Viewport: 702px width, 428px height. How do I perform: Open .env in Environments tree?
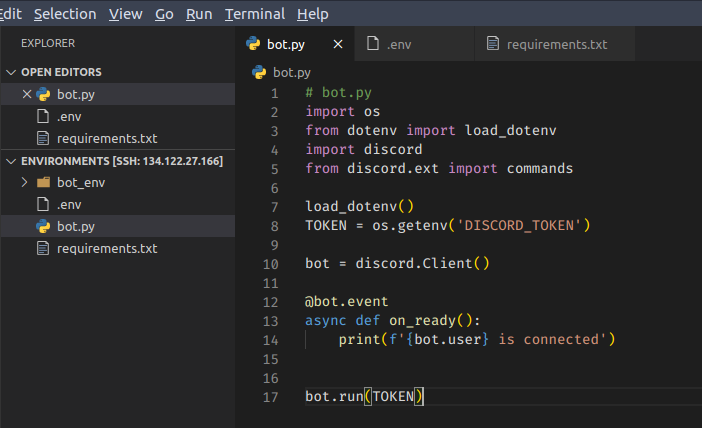(x=69, y=205)
